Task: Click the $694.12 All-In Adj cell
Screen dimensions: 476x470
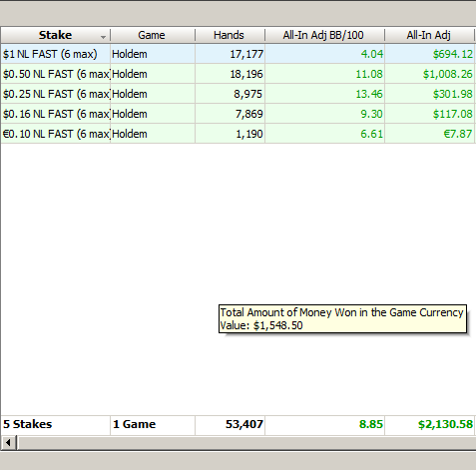Action: coord(429,54)
